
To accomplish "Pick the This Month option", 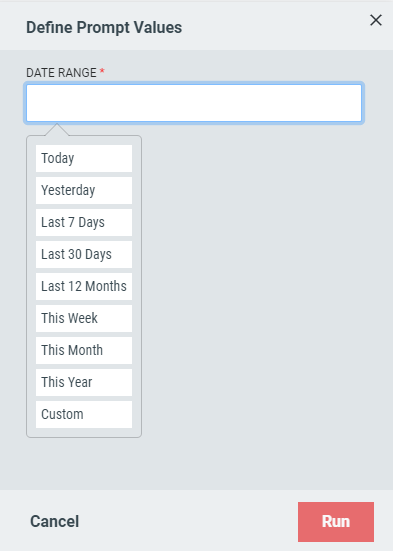I will point(84,350).
